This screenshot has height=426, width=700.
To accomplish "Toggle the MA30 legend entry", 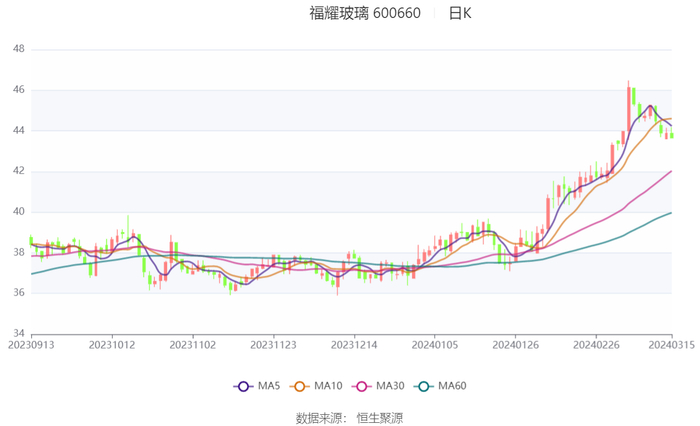I will click(x=378, y=386).
